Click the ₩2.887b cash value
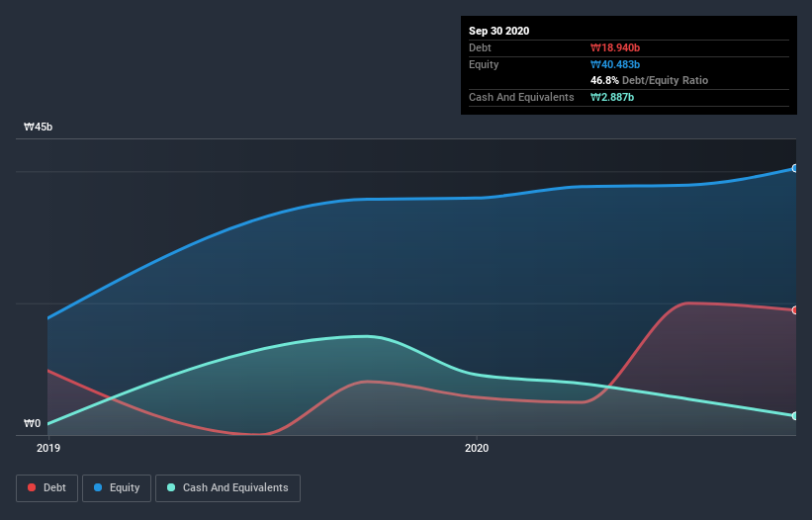 pyautogui.click(x=612, y=97)
